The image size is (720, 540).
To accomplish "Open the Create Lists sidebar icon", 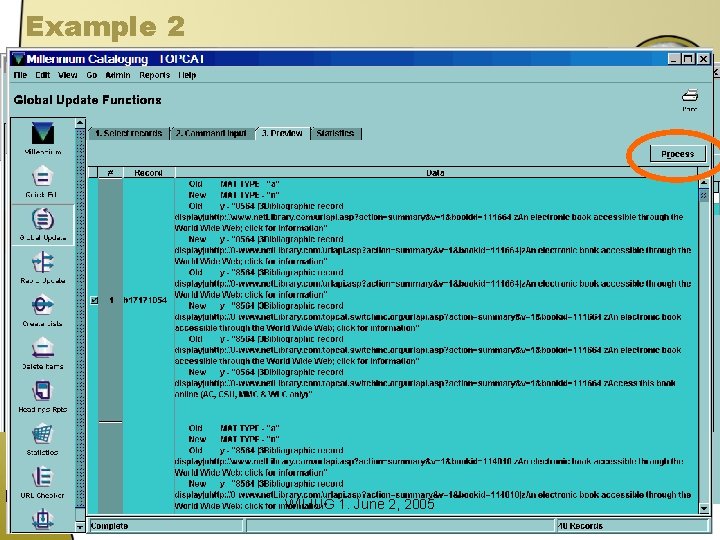I will coord(42,310).
